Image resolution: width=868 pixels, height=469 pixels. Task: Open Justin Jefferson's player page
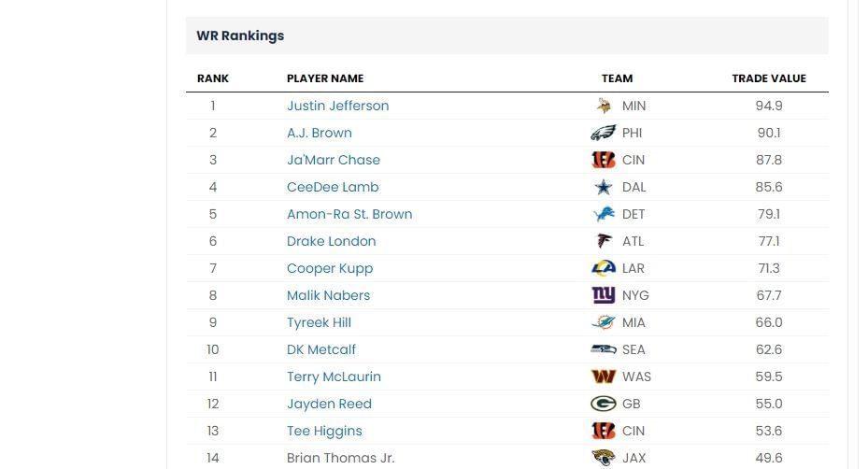coord(337,106)
